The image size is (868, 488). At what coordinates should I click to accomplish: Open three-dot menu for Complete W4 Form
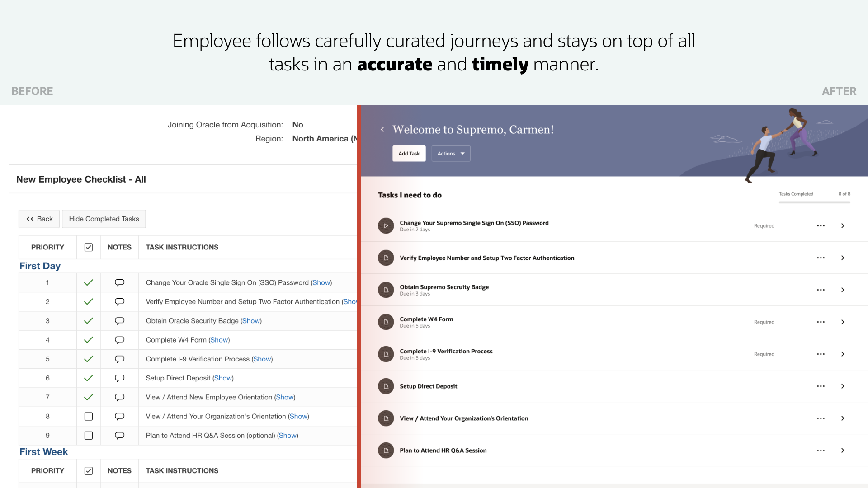(x=821, y=322)
